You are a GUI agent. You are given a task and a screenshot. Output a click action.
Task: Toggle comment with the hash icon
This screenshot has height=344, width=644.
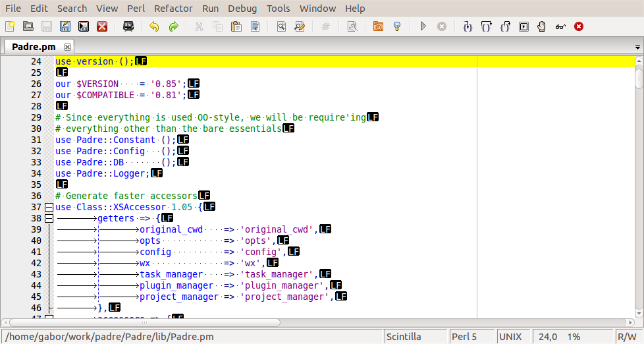coord(326,27)
